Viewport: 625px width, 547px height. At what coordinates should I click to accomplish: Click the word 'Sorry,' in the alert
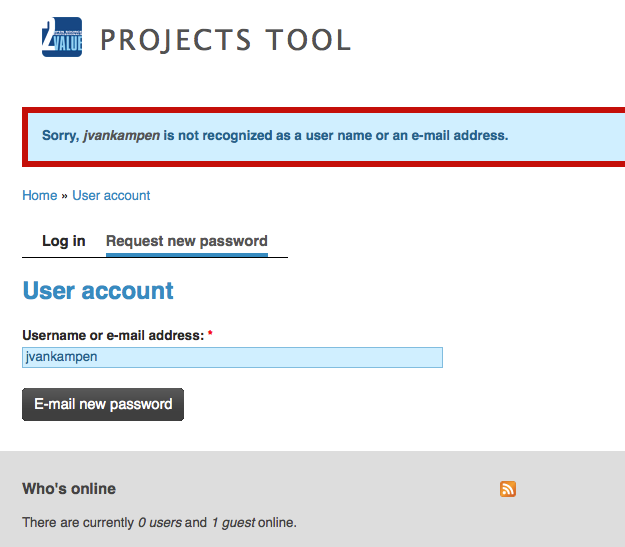61,136
